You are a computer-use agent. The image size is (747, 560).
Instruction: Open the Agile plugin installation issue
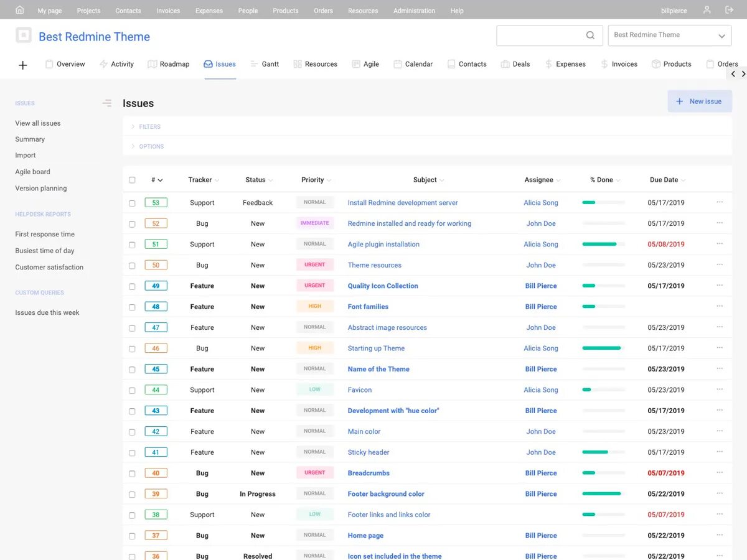383,244
